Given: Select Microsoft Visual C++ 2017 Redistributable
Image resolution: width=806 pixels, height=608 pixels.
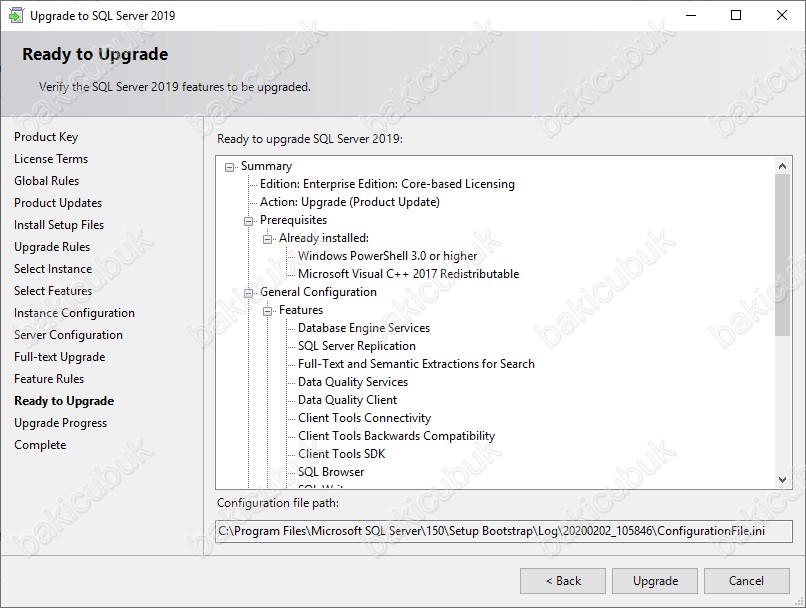Looking at the screenshot, I should tap(409, 274).
